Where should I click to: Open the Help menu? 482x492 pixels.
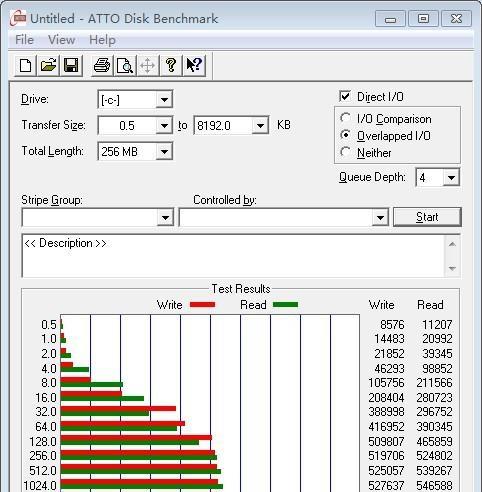pos(102,40)
